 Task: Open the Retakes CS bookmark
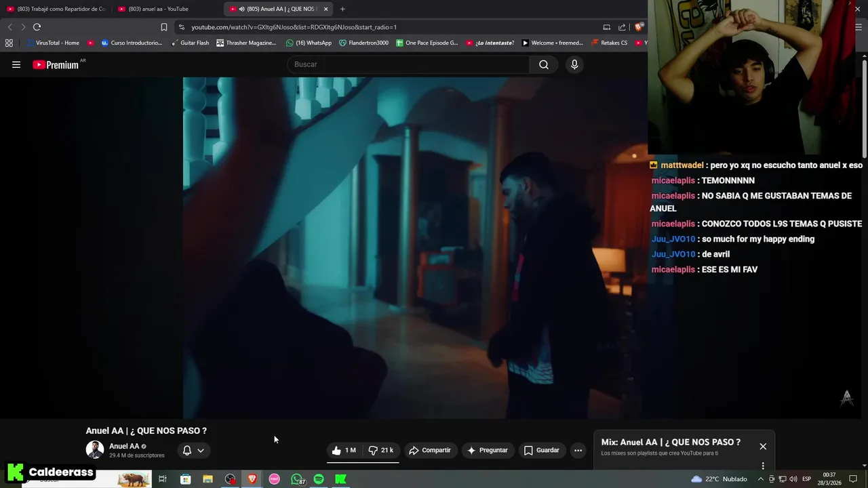point(610,43)
